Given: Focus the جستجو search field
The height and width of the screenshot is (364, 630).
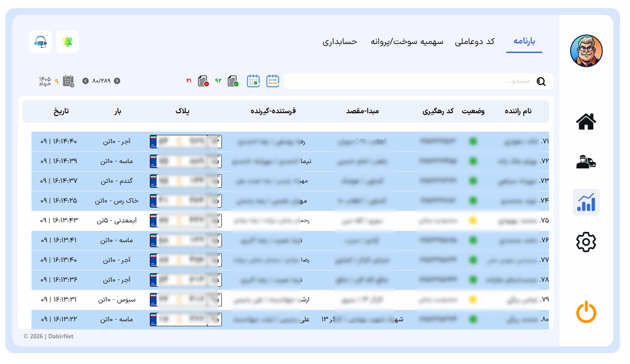Looking at the screenshot, I should tap(418, 81).
